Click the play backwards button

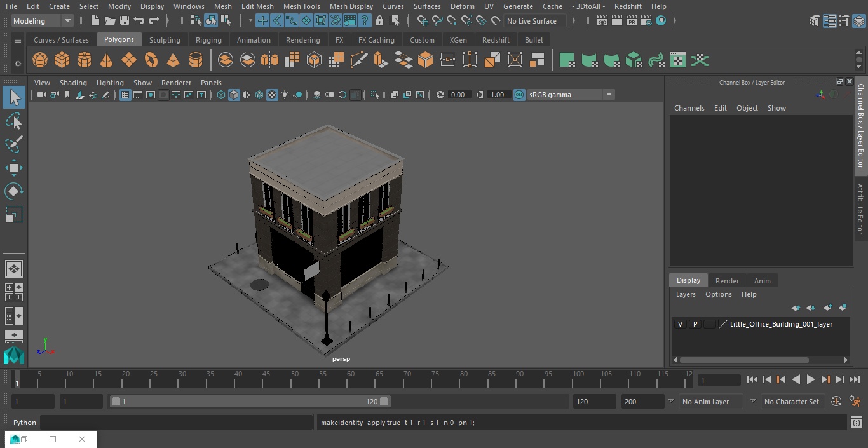[x=796, y=379]
